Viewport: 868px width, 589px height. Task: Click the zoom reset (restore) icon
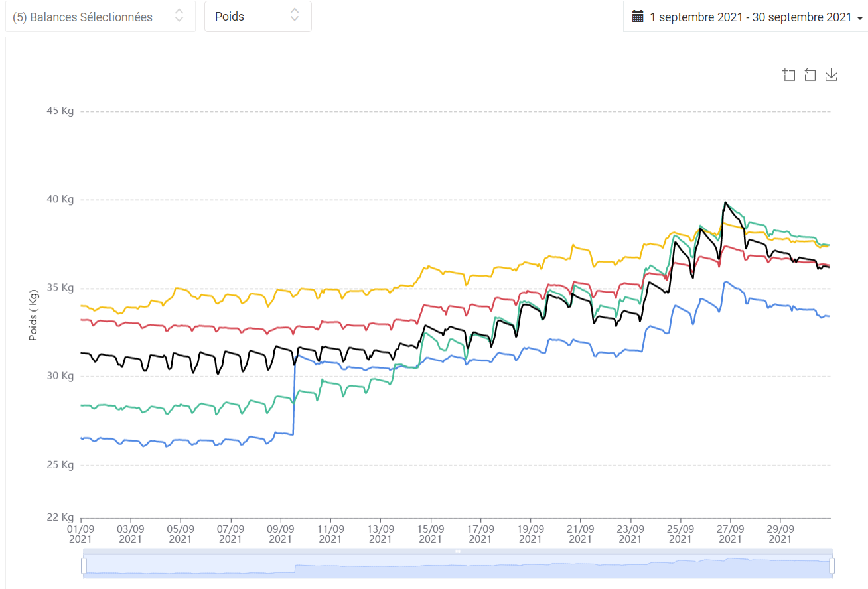point(810,75)
